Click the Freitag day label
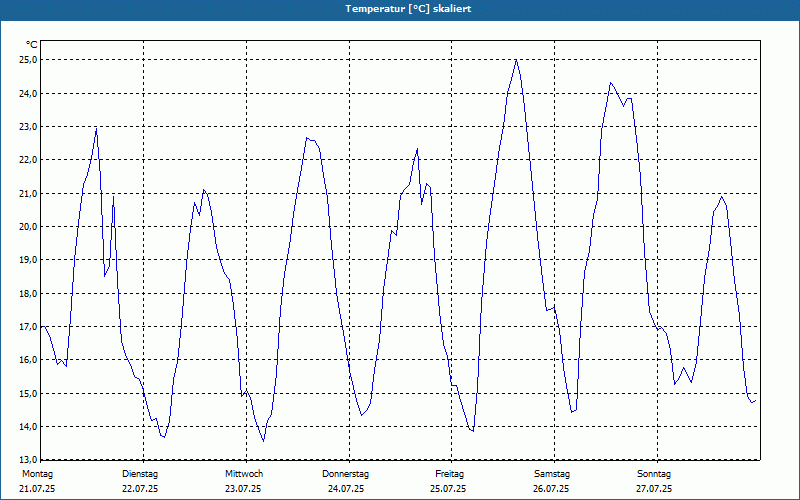 (x=449, y=474)
